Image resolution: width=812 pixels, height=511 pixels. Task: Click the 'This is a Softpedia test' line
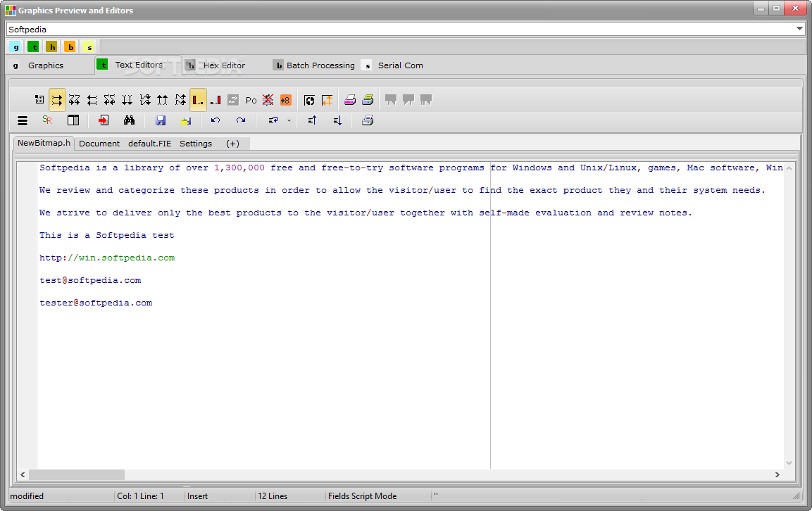(106, 235)
